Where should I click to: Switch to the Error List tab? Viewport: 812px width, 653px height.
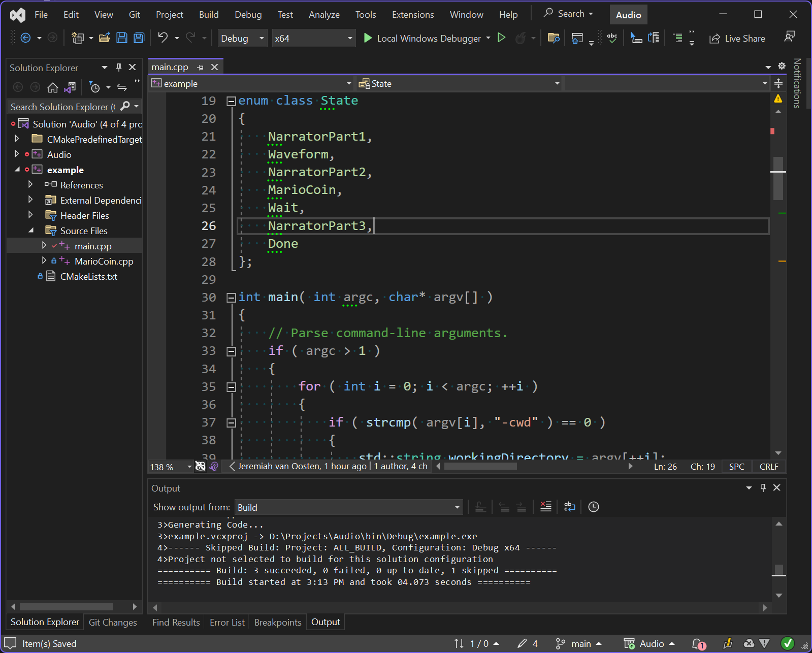click(227, 622)
